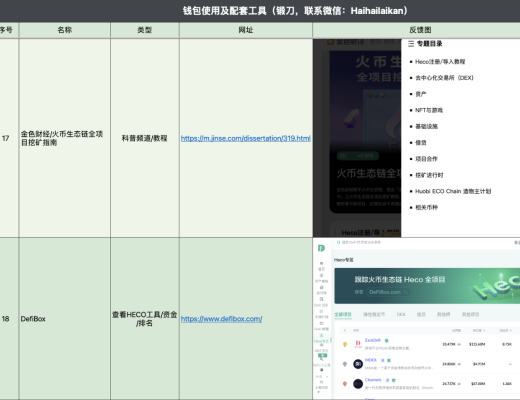Click the 专题目录 list icon
The height and width of the screenshot is (400, 520).
pyautogui.click(x=411, y=44)
